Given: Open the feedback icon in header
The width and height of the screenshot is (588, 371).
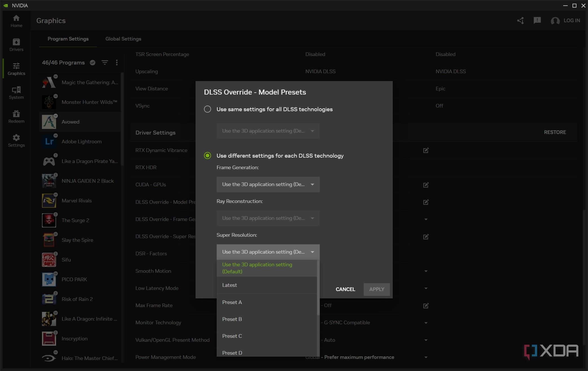Looking at the screenshot, I should point(537,20).
